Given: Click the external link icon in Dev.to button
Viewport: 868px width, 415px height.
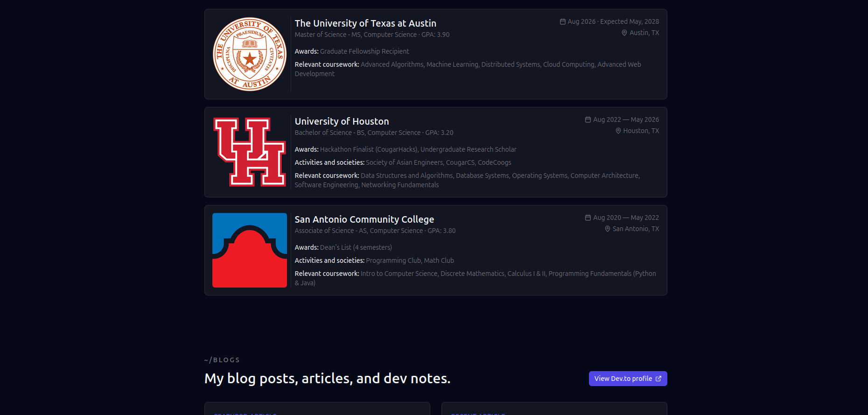Looking at the screenshot, I should pos(658,379).
